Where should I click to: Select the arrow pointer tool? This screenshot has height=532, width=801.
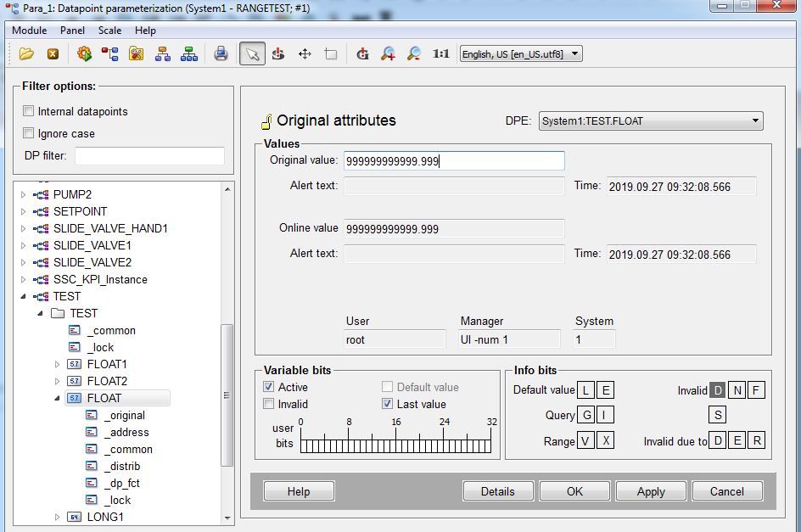[252, 53]
